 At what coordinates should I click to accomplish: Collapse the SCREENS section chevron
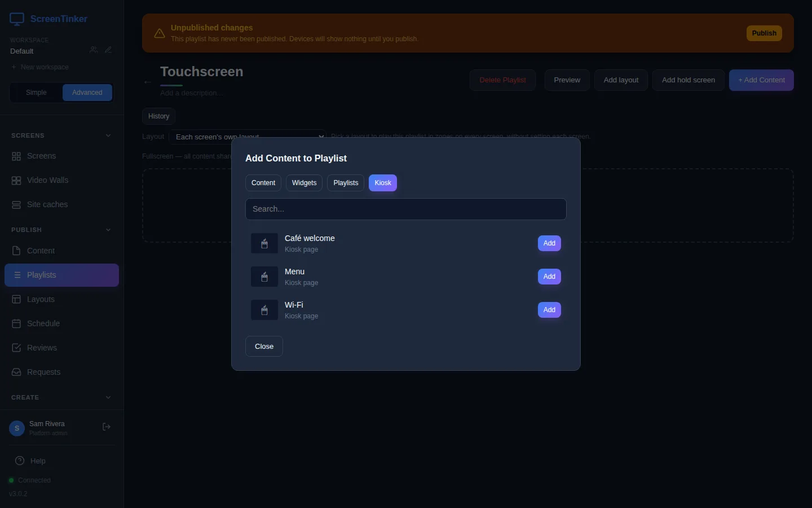tap(108, 135)
